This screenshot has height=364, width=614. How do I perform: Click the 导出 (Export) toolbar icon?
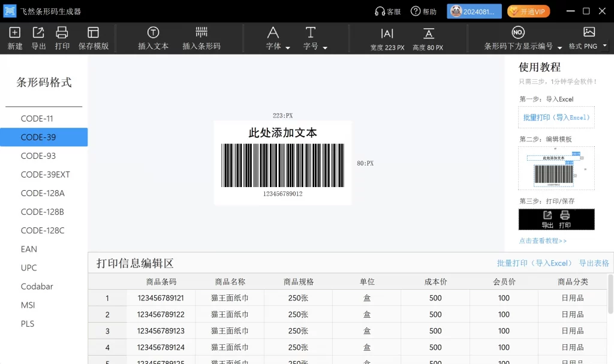(38, 32)
